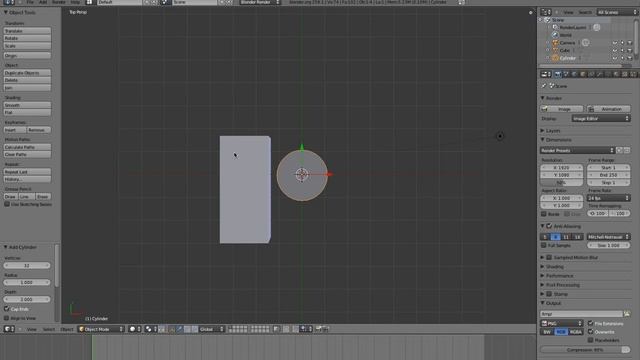The width and height of the screenshot is (640, 360).
Task: Open the World properties tab icon
Action: click(574, 74)
